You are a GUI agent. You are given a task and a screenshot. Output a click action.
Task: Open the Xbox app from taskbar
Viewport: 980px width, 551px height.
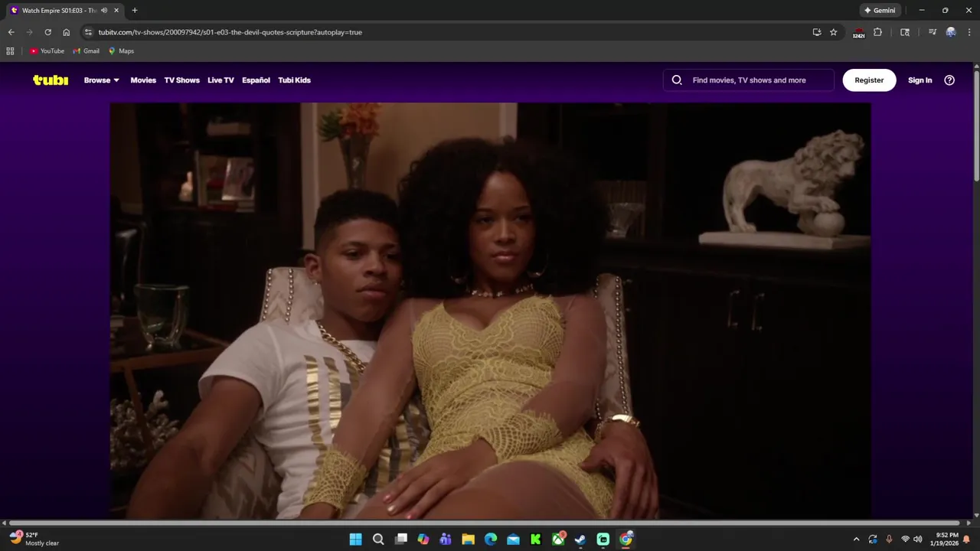(x=558, y=540)
